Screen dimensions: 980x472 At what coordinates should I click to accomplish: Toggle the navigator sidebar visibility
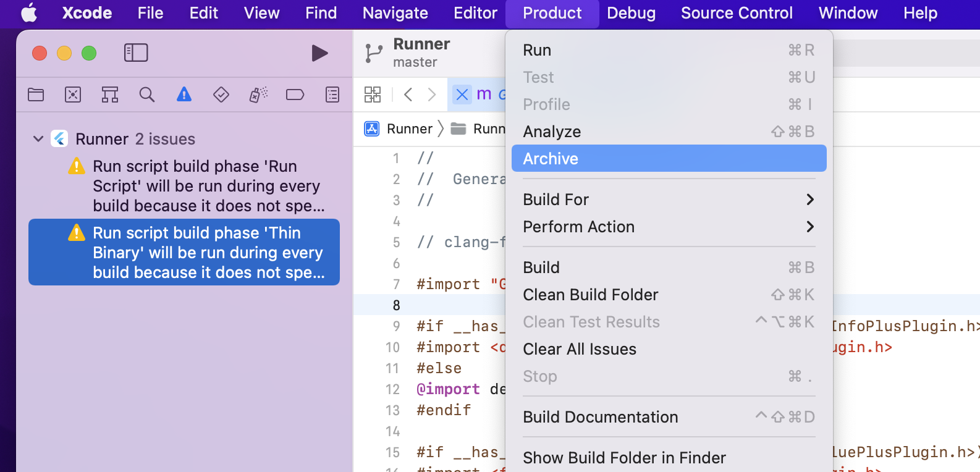(136, 53)
